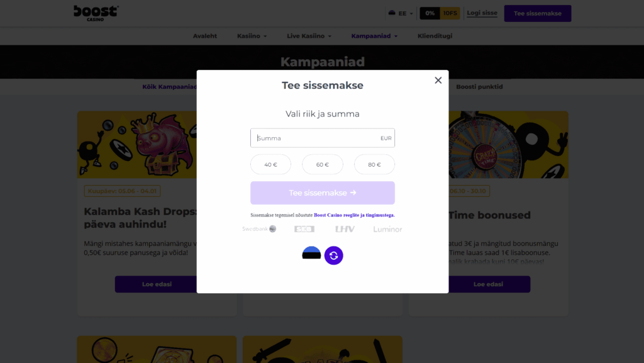Image resolution: width=644 pixels, height=363 pixels.
Task: Click the Logi sisse link
Action: pyautogui.click(x=482, y=13)
